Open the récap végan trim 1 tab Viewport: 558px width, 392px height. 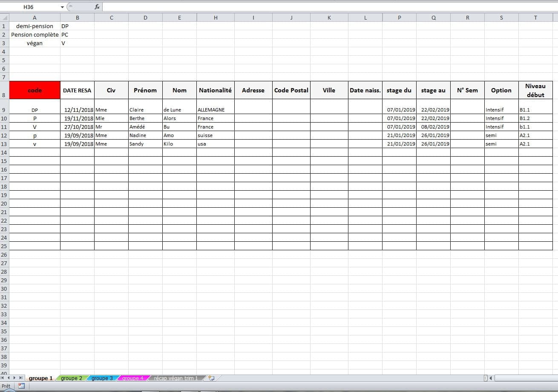pos(176,378)
